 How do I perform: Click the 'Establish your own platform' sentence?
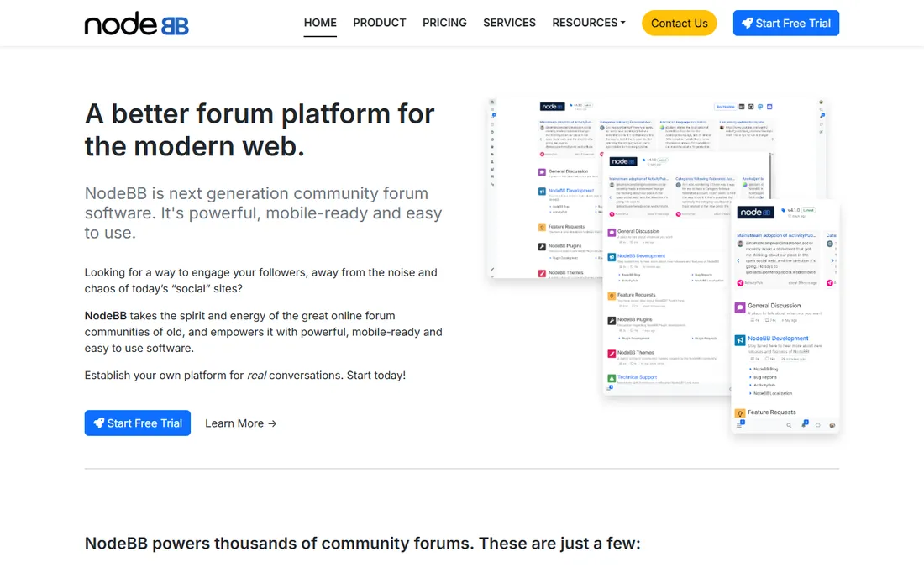(245, 376)
